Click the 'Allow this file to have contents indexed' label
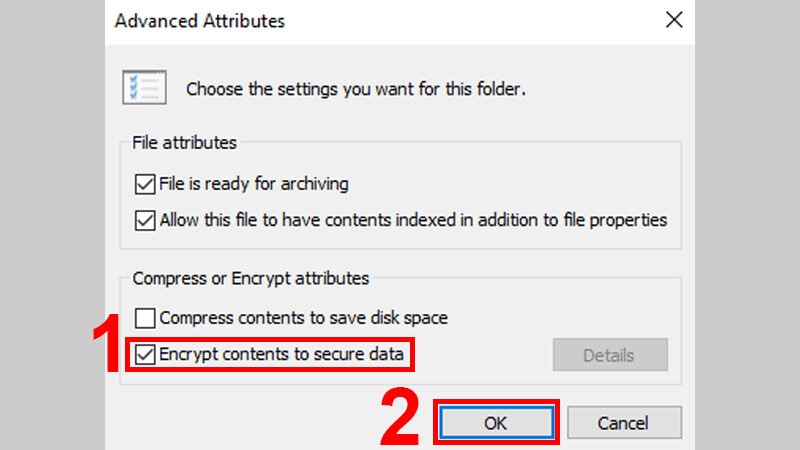Image resolution: width=800 pixels, height=450 pixels. tap(413, 220)
